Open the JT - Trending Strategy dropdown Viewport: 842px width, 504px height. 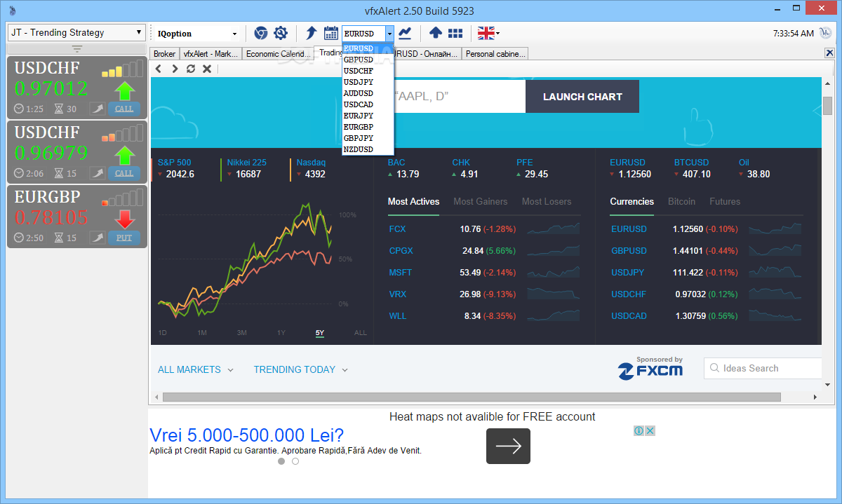(x=76, y=32)
